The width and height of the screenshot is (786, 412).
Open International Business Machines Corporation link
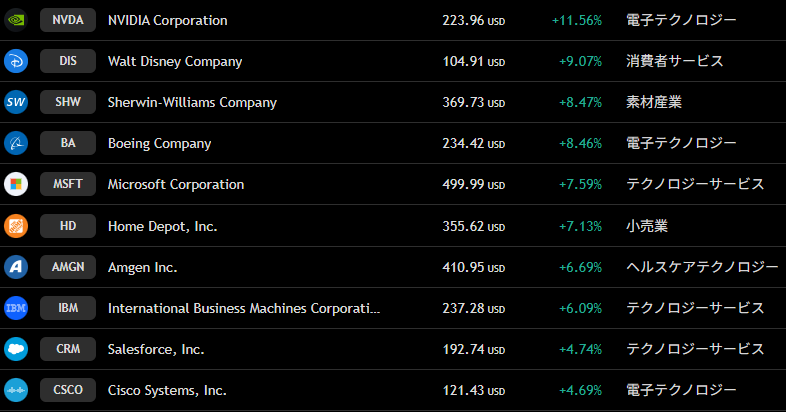coord(244,308)
